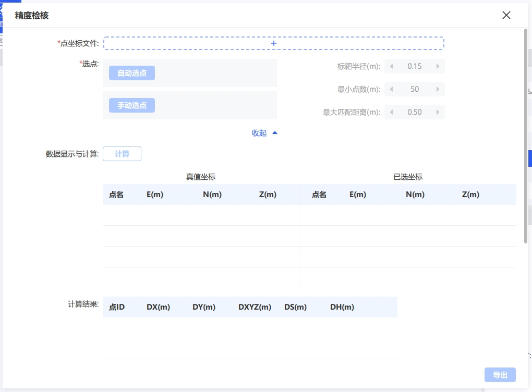Click the 计算结果 section label

point(83,304)
